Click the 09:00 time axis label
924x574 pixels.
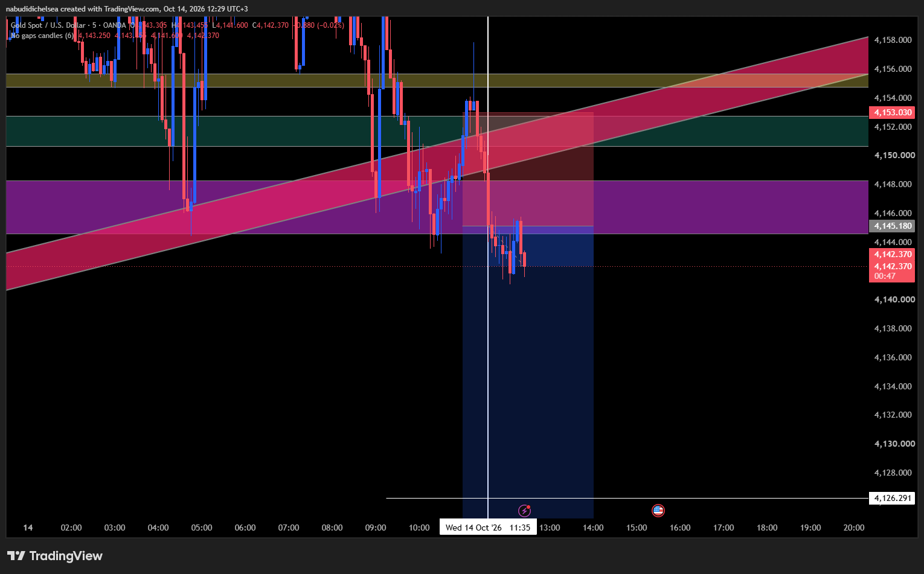coord(376,528)
